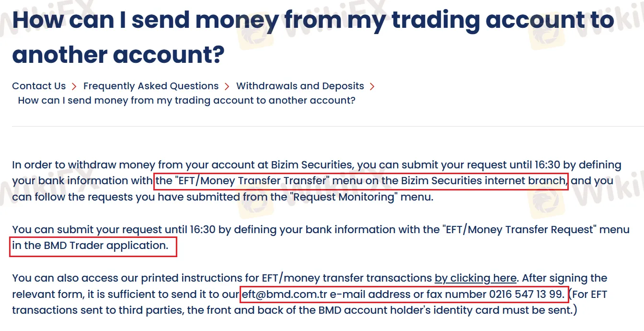Click the current page breadcrumb below Contact Us

coord(186,100)
